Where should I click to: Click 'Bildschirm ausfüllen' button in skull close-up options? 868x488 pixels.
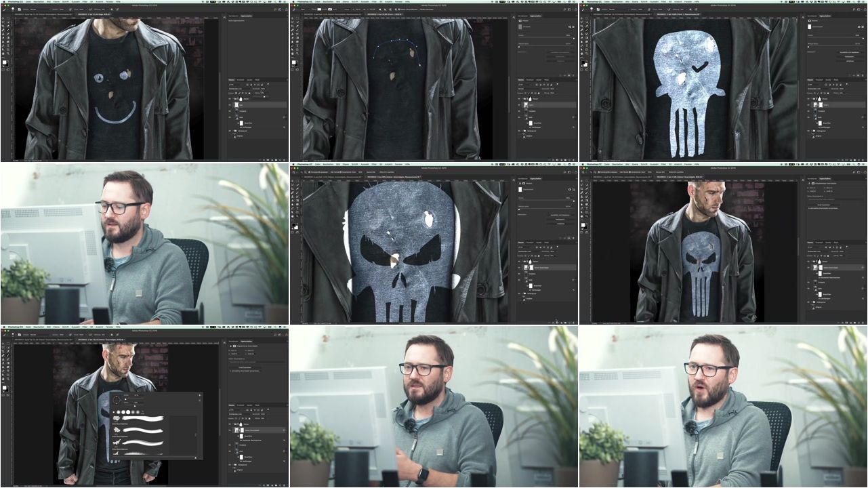coord(386,172)
